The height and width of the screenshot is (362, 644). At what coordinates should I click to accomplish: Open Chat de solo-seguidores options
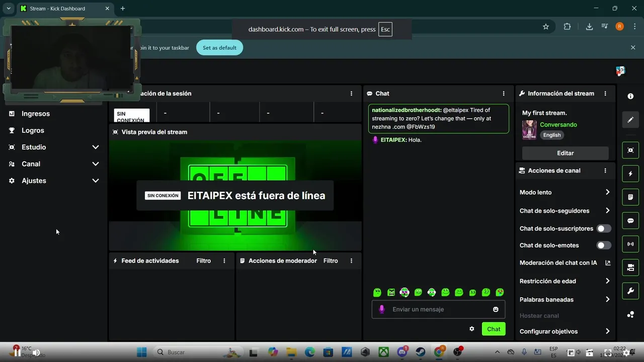(565, 211)
